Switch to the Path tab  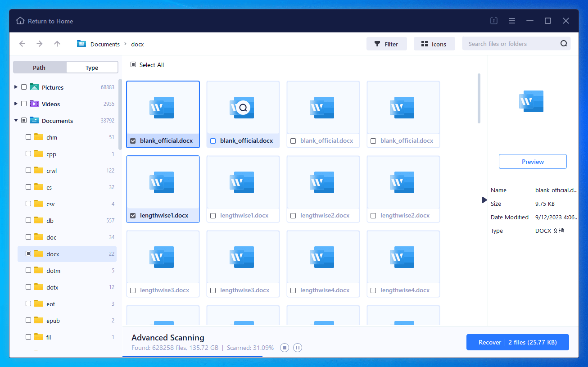coord(40,68)
